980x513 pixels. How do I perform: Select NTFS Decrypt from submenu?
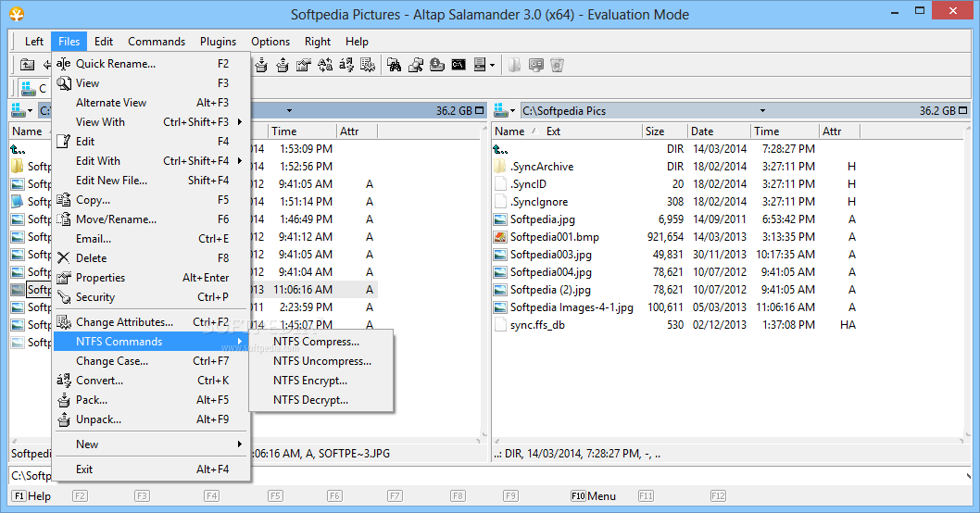(321, 400)
